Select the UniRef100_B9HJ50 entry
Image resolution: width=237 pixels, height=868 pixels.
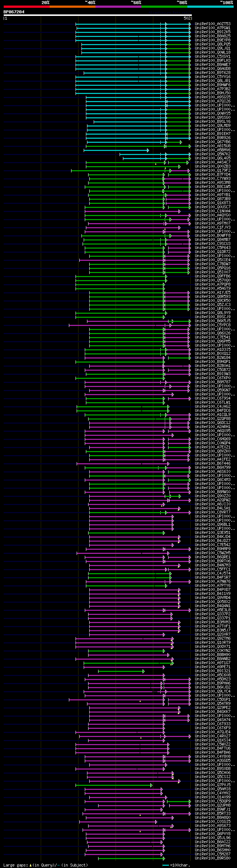coord(213,93)
